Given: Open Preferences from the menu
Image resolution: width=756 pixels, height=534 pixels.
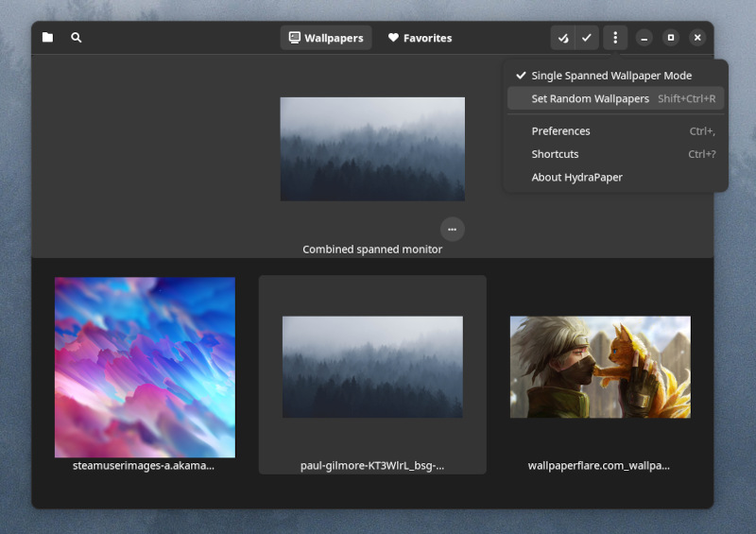Looking at the screenshot, I should click(616, 131).
